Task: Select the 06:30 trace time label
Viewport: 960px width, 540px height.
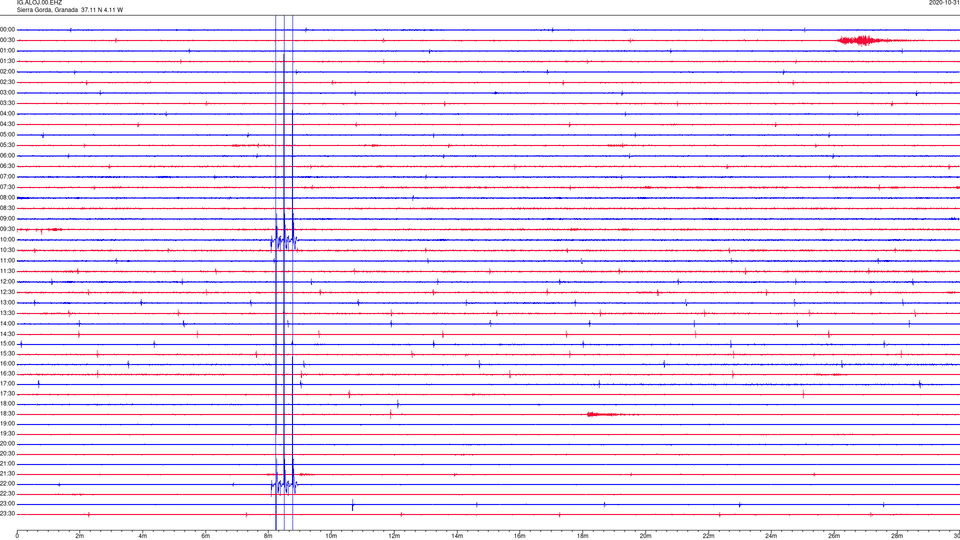Action: coord(7,166)
